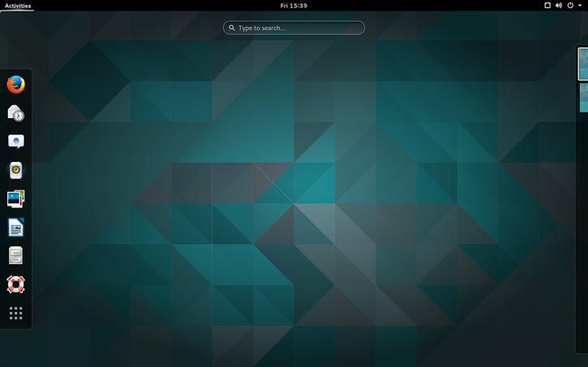Open the Files cabinet icon

(x=15, y=256)
